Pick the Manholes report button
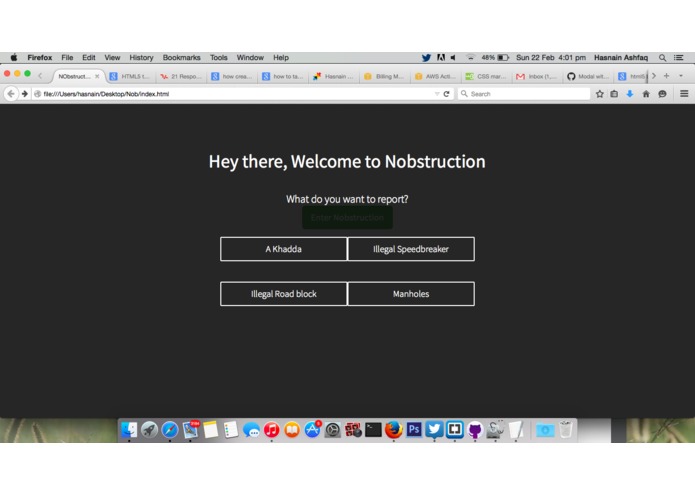695x494 pixels. tap(411, 294)
